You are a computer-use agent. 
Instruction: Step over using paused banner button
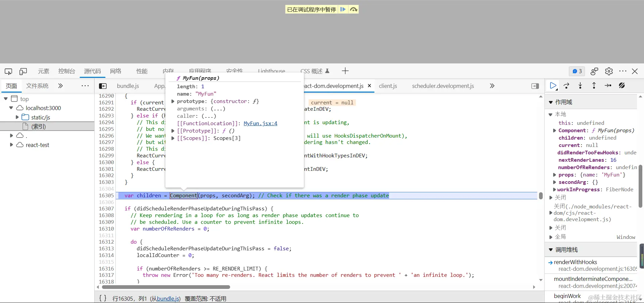pos(354,9)
